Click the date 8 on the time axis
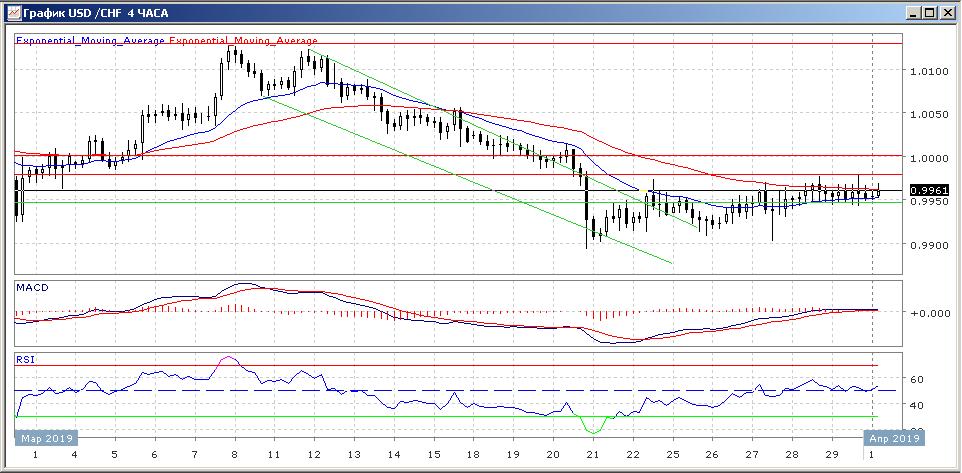The height and width of the screenshot is (473, 962). pyautogui.click(x=234, y=455)
